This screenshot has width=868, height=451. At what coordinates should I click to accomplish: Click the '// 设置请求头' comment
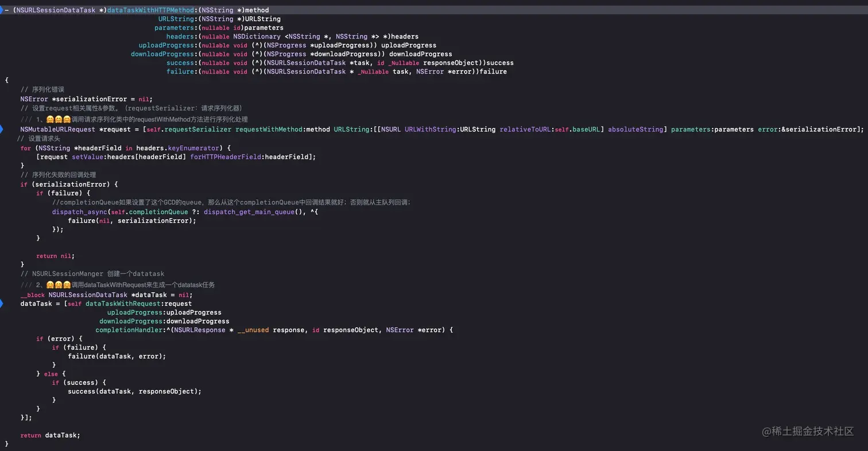click(x=38, y=138)
